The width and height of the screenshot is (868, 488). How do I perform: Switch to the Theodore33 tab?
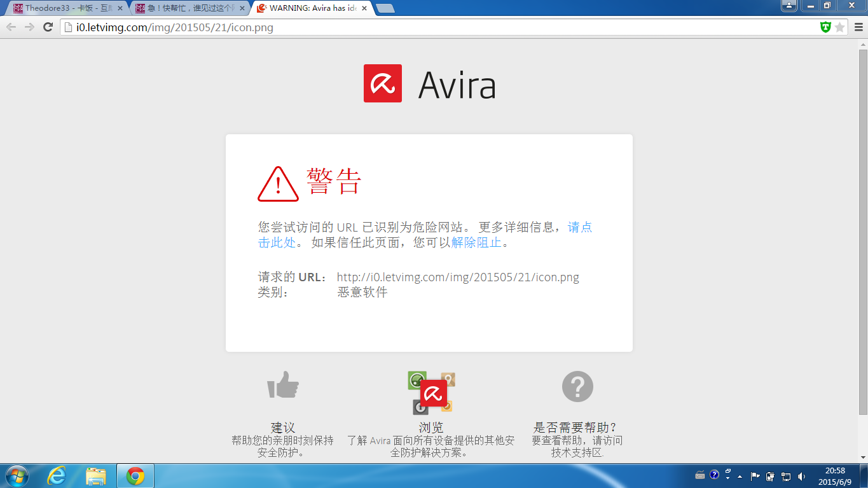(64, 8)
